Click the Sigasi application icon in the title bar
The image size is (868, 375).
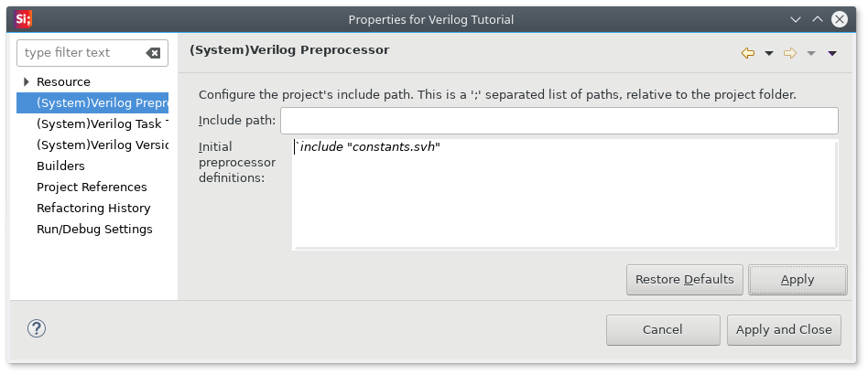(x=23, y=19)
